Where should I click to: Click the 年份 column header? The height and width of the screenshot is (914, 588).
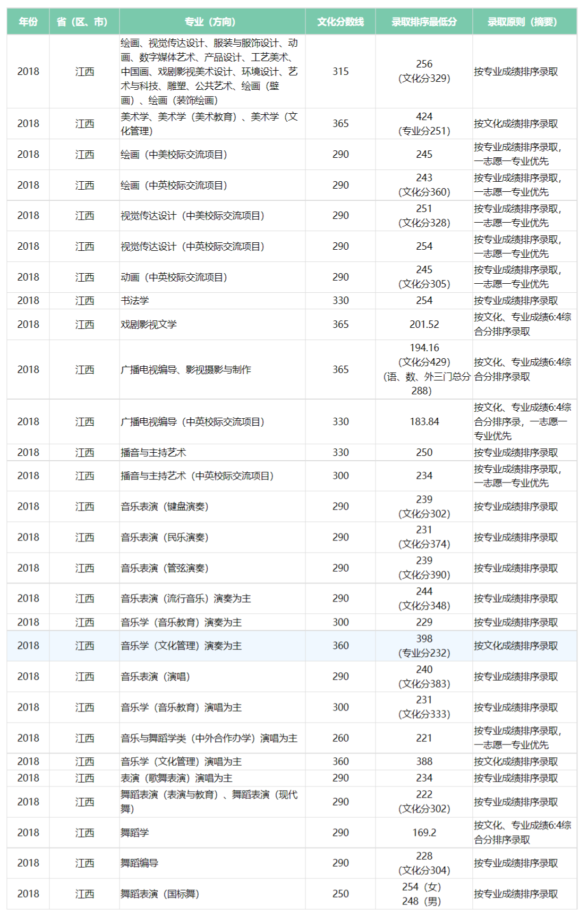tap(28, 22)
